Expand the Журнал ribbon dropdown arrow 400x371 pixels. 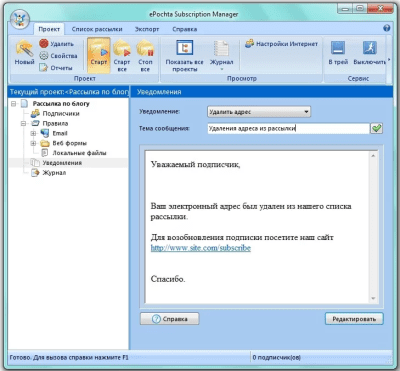tap(221, 69)
